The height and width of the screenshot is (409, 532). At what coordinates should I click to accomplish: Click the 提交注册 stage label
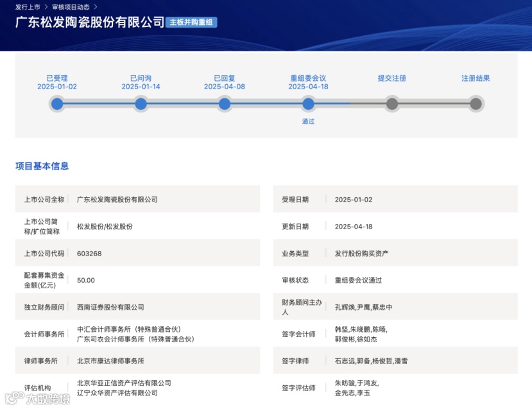point(392,78)
